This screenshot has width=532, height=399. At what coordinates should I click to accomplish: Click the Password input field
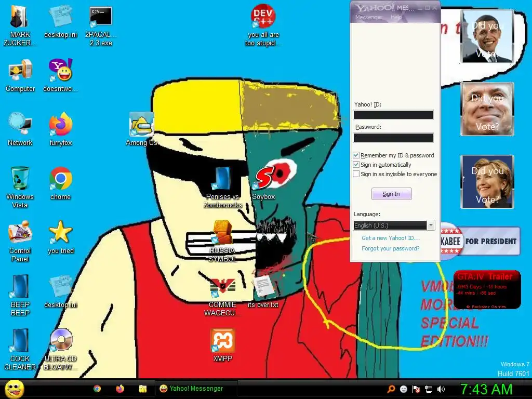[x=393, y=137]
